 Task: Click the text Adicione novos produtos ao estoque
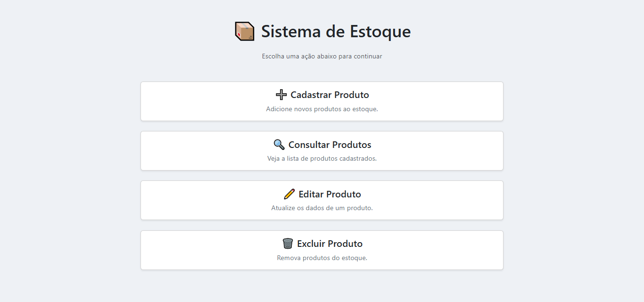(x=322, y=109)
